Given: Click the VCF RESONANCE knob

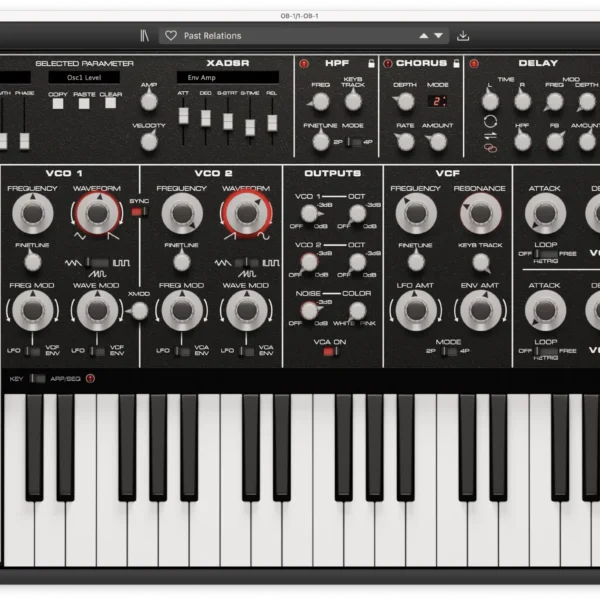Looking at the screenshot, I should [481, 214].
